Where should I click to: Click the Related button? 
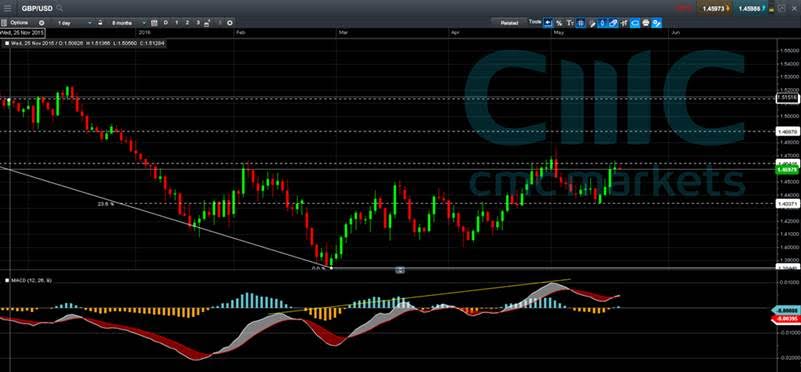(509, 23)
